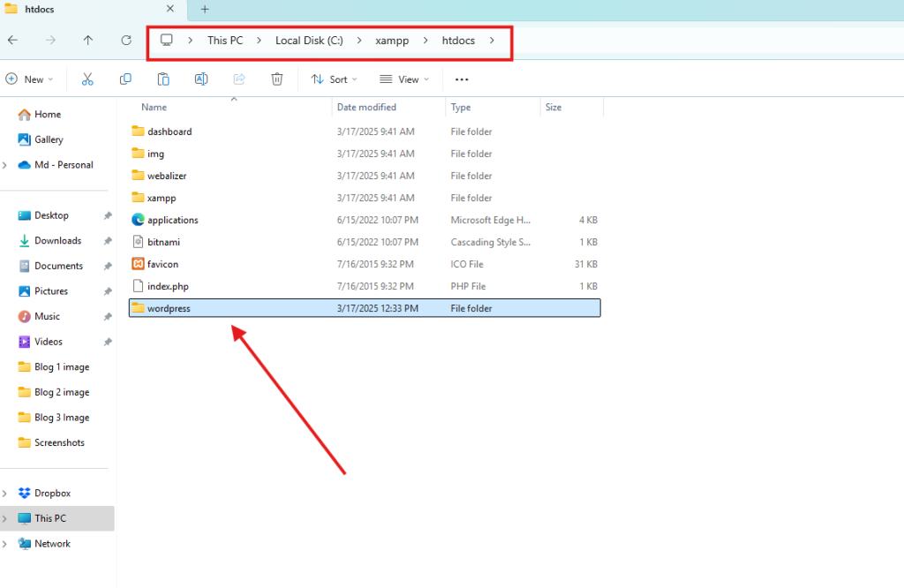Sort by Date modified column header
This screenshot has width=904, height=588.
tap(366, 107)
